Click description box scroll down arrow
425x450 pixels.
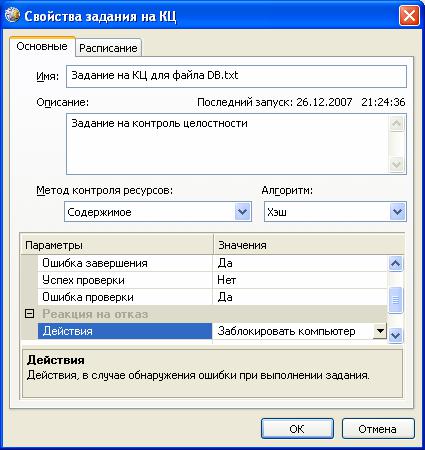point(397,164)
